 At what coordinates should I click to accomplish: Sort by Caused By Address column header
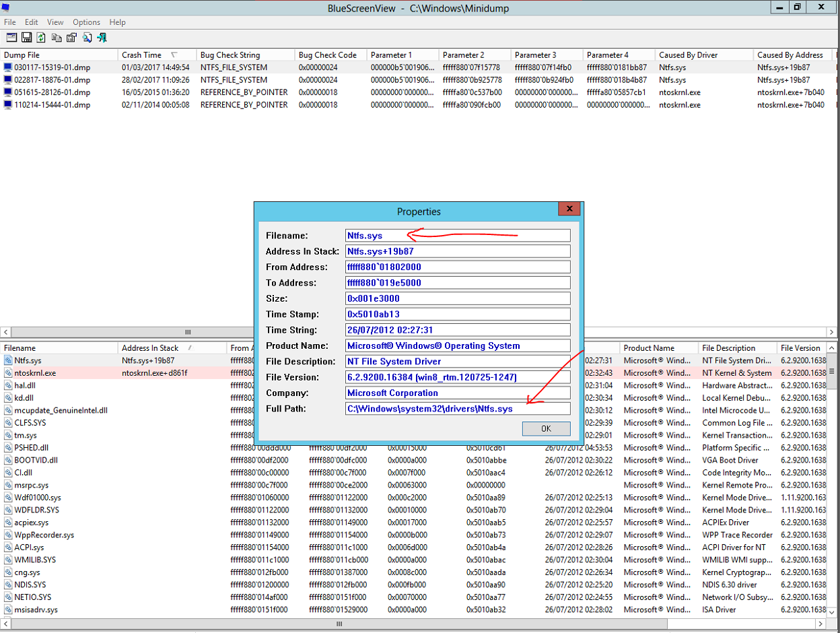tap(793, 55)
